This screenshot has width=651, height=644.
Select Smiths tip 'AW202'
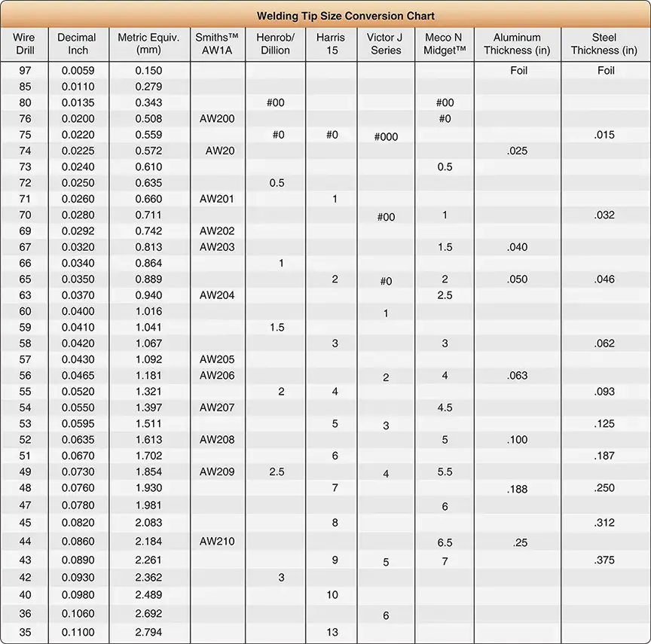point(217,231)
